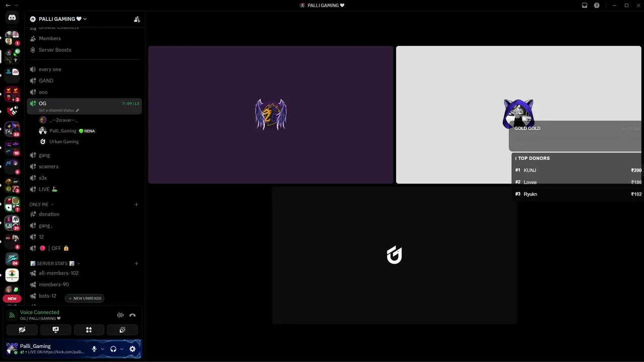Open User Settings gear
Image resolution: width=644 pixels, height=362 pixels.
pos(132,349)
